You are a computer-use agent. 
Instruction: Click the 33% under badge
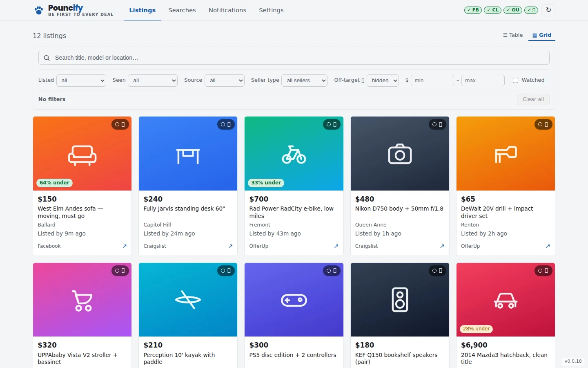(266, 183)
